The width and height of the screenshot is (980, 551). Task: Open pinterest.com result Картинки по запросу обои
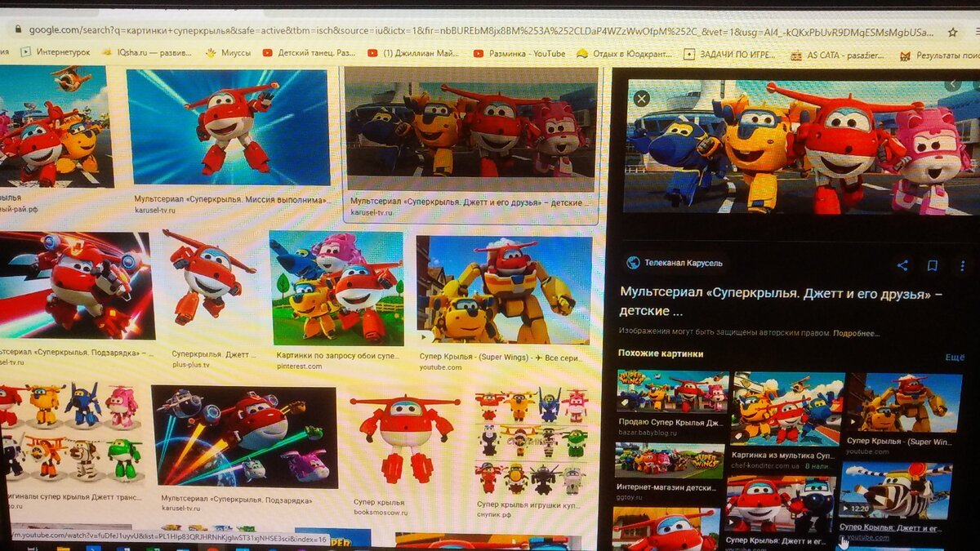coord(336,287)
